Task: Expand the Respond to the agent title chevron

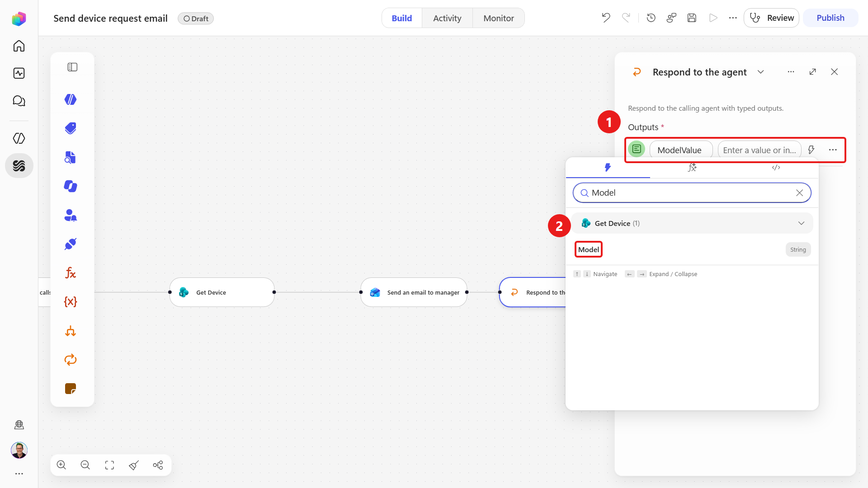Action: [x=761, y=72]
